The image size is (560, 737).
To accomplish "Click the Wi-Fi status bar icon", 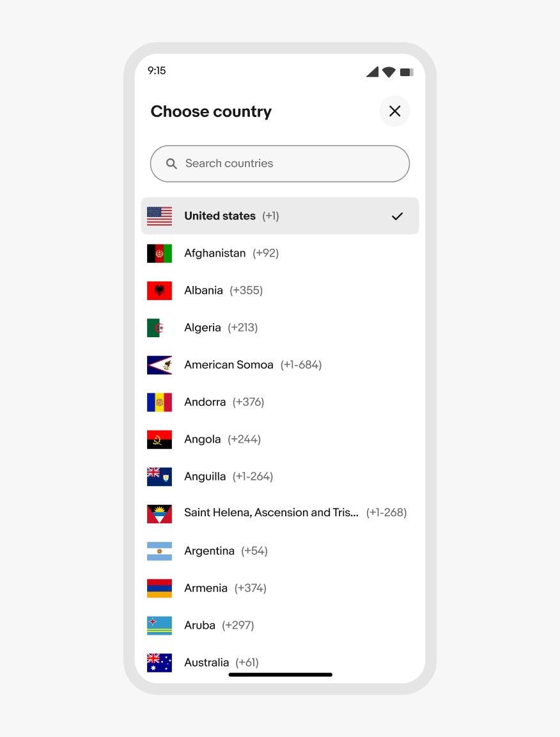I will click(389, 72).
